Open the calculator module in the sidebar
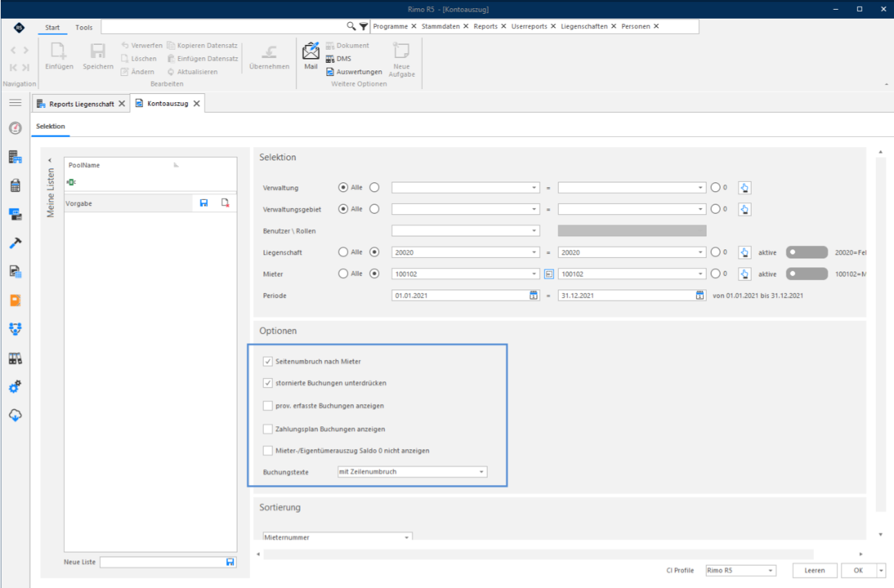 (x=15, y=186)
